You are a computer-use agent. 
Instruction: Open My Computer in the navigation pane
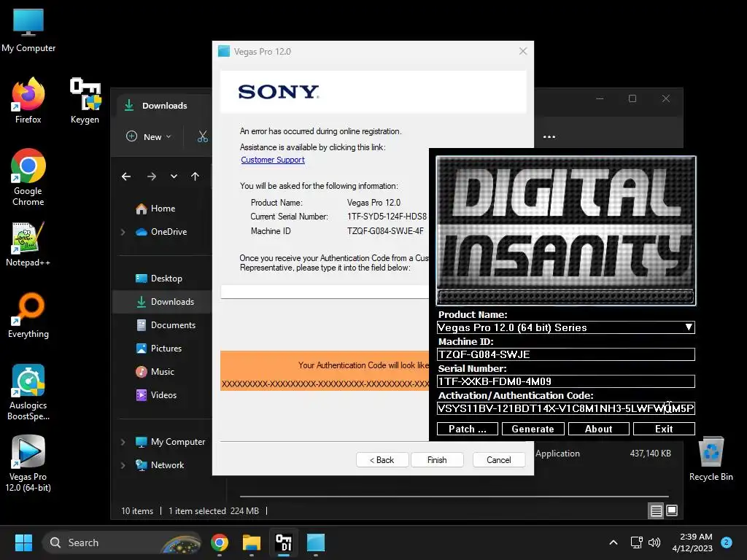[171, 442]
